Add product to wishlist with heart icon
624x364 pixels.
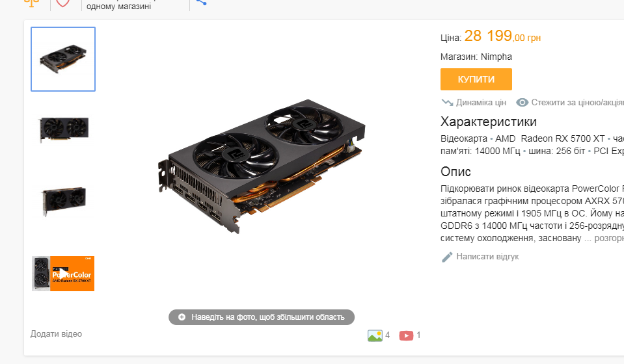pos(63,3)
